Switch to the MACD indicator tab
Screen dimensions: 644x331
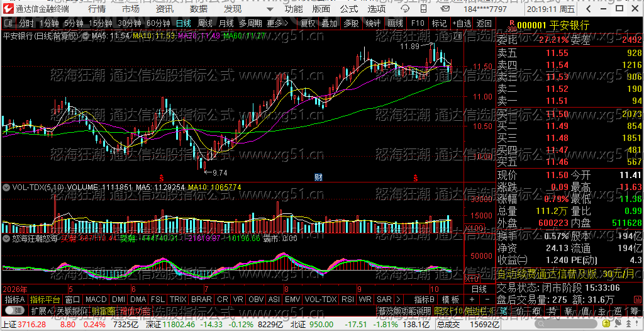click(x=96, y=300)
